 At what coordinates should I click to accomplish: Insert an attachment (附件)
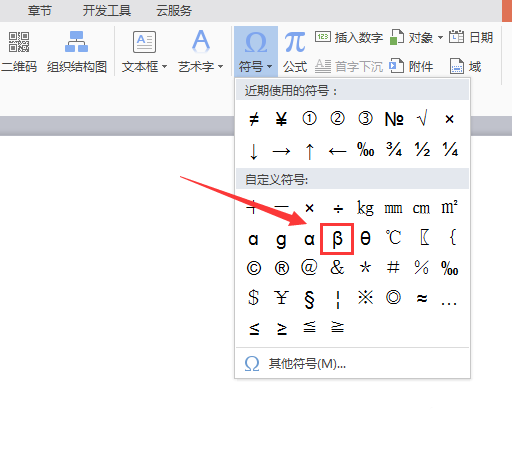(411, 66)
